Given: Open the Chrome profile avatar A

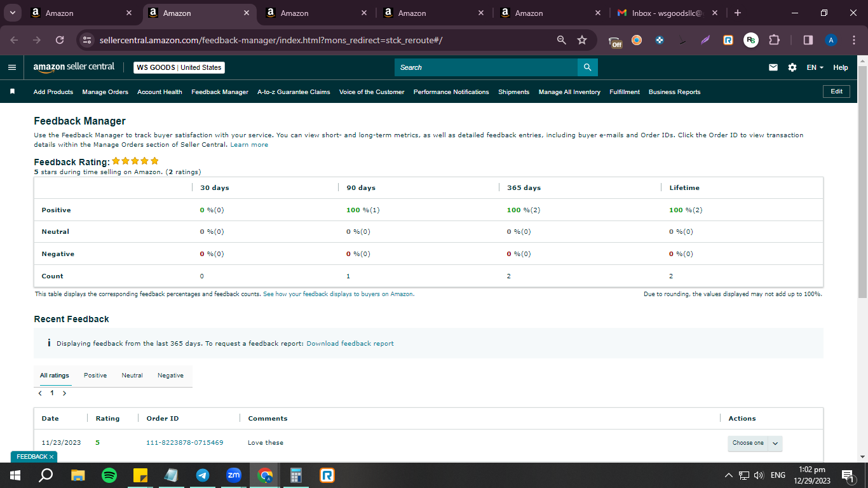Looking at the screenshot, I should [831, 40].
